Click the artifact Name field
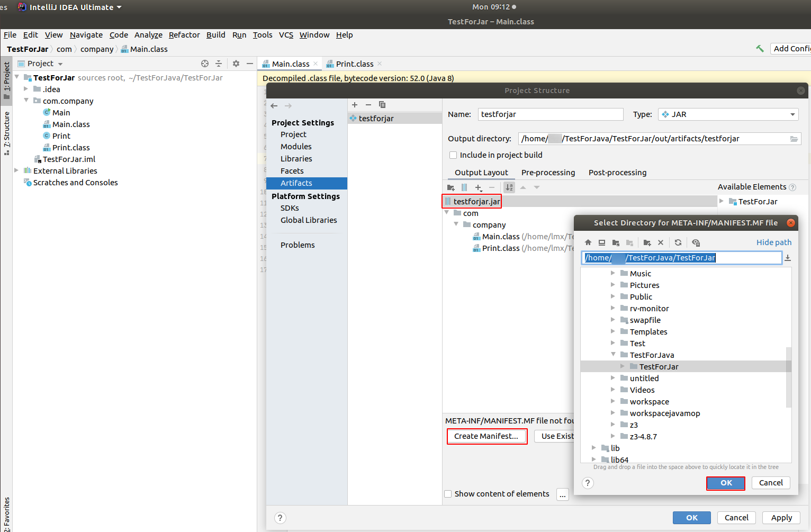Viewport: 811px width, 532px height. coord(551,114)
